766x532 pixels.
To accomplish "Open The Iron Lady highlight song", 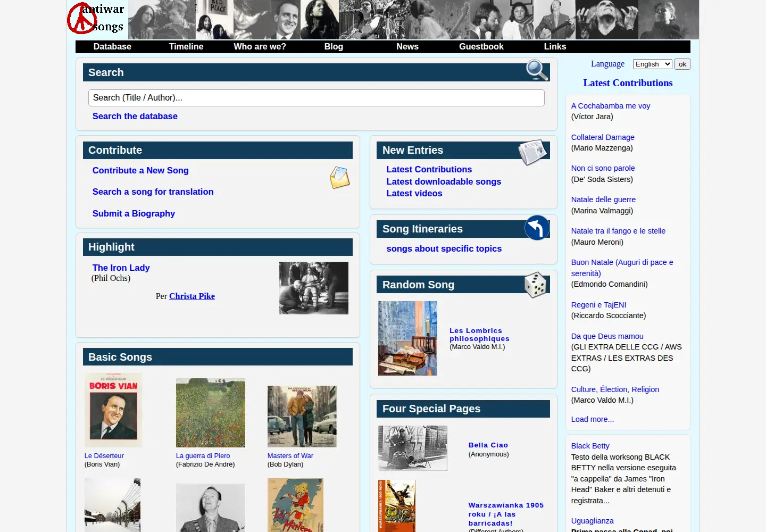I will tap(121, 268).
